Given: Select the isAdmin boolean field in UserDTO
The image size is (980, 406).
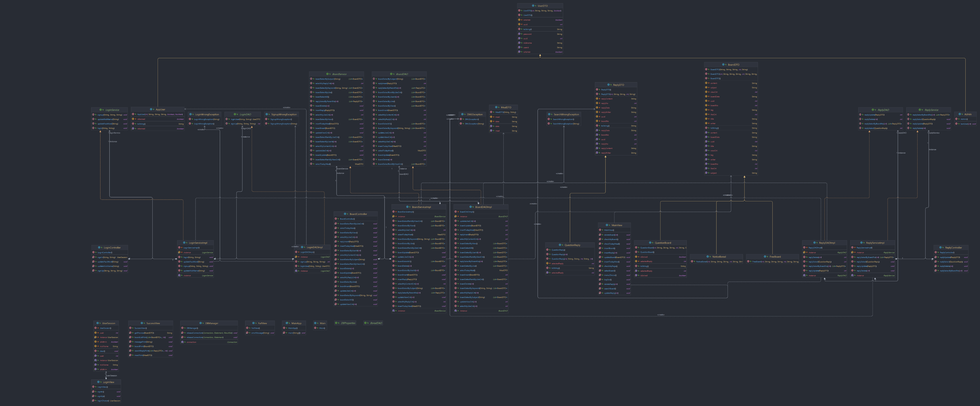Looking at the screenshot, I should coord(527,20).
